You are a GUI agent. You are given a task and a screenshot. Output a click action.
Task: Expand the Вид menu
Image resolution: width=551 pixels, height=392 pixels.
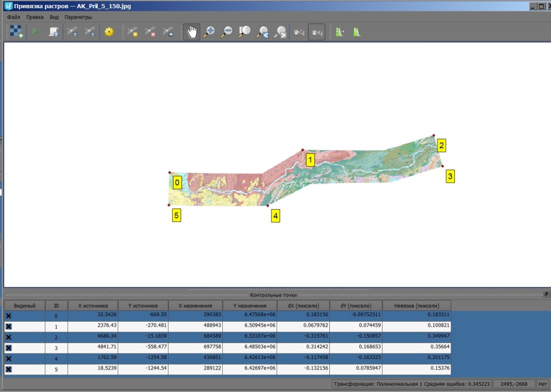(54, 18)
